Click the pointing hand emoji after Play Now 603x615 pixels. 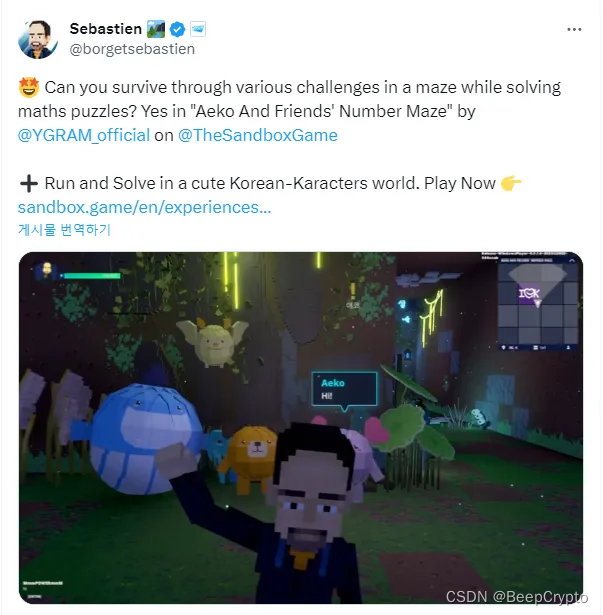tap(511, 183)
